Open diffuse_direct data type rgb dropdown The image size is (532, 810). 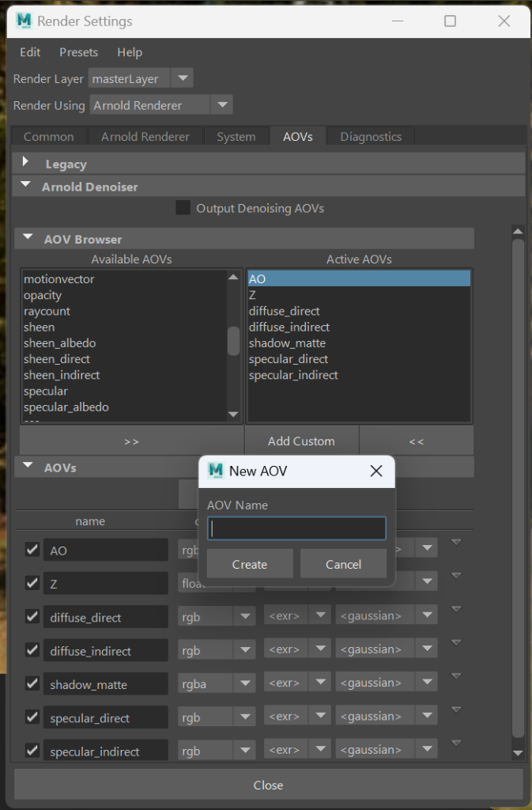[217, 616]
